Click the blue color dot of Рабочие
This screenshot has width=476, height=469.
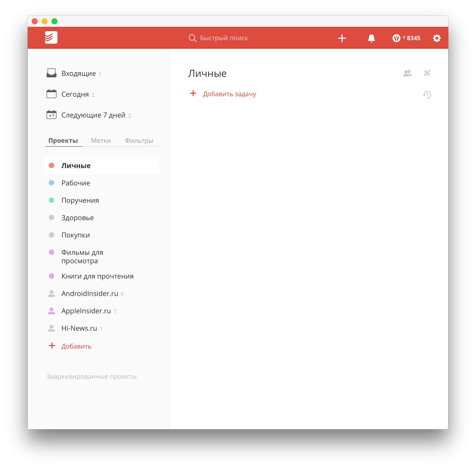51,183
